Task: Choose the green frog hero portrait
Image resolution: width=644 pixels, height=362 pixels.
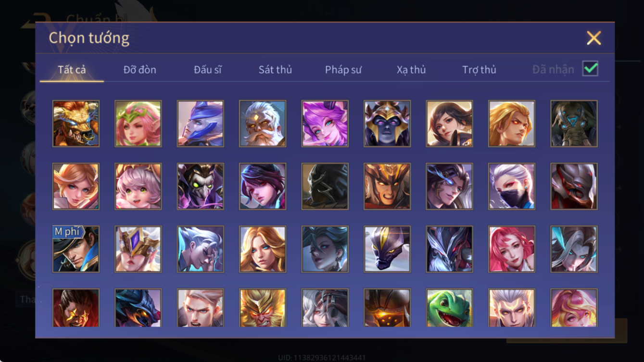Action: click(449, 308)
